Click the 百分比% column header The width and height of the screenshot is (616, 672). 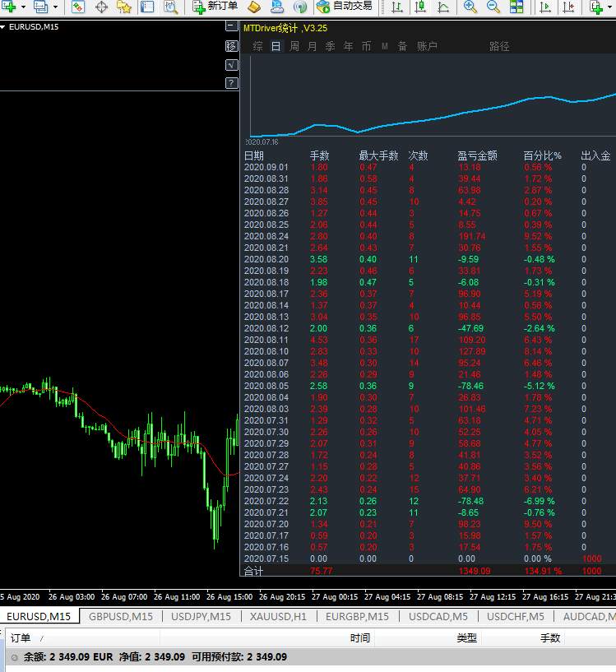tap(542, 155)
